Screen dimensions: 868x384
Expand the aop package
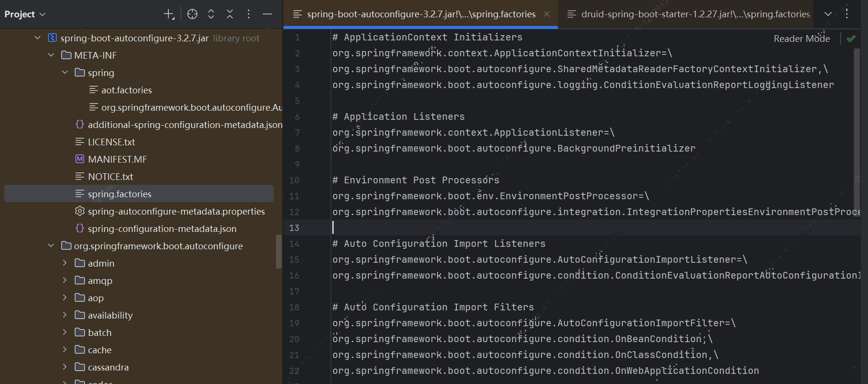click(x=65, y=298)
